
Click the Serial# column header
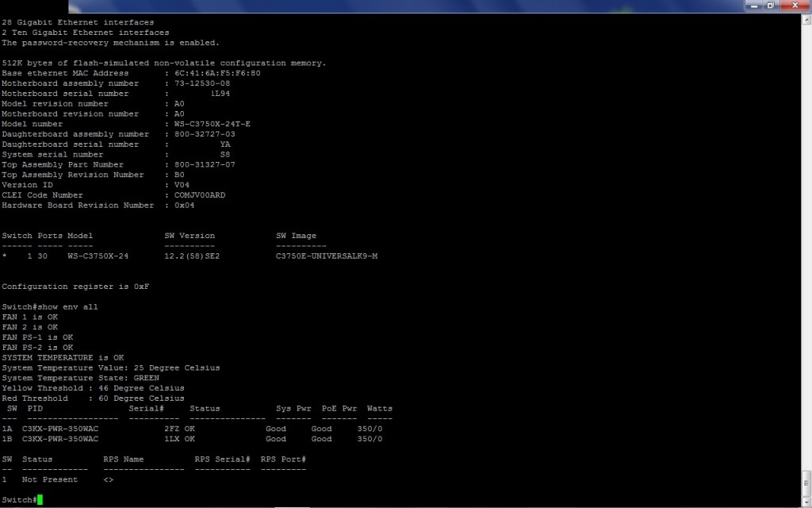[x=147, y=409]
